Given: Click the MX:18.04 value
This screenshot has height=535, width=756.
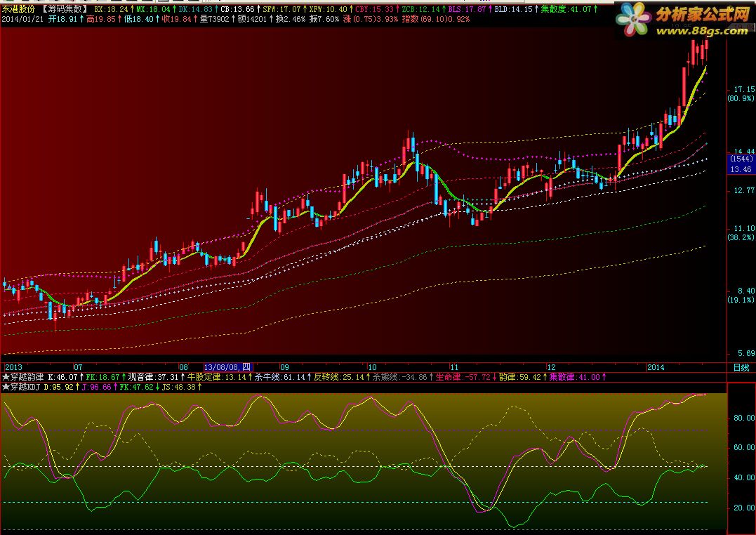Looking at the screenshot, I should [x=154, y=9].
